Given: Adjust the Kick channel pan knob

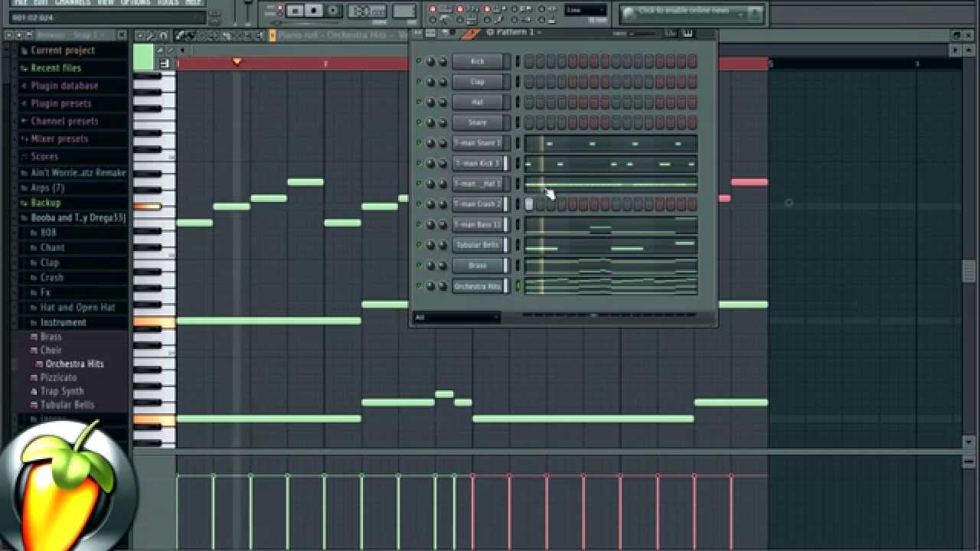Looking at the screenshot, I should 430,61.
